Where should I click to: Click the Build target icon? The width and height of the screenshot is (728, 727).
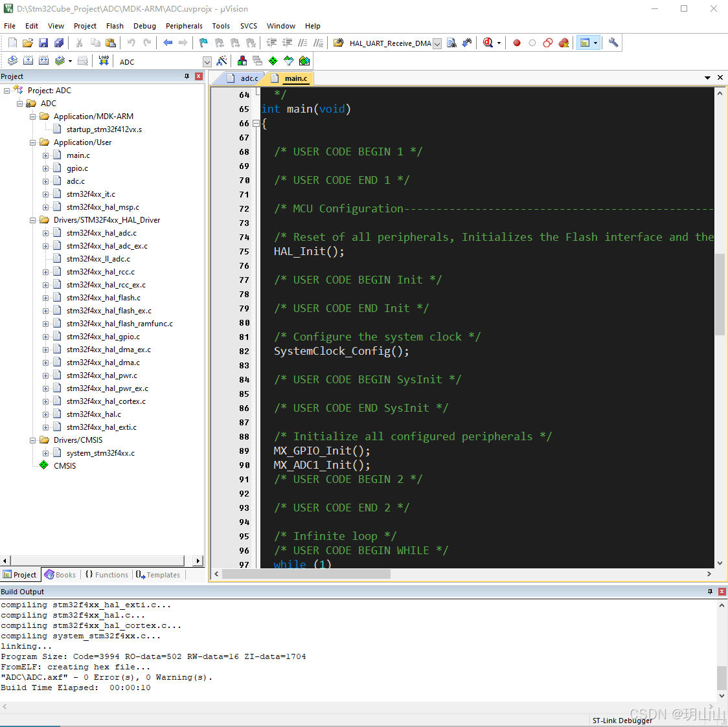[28, 61]
